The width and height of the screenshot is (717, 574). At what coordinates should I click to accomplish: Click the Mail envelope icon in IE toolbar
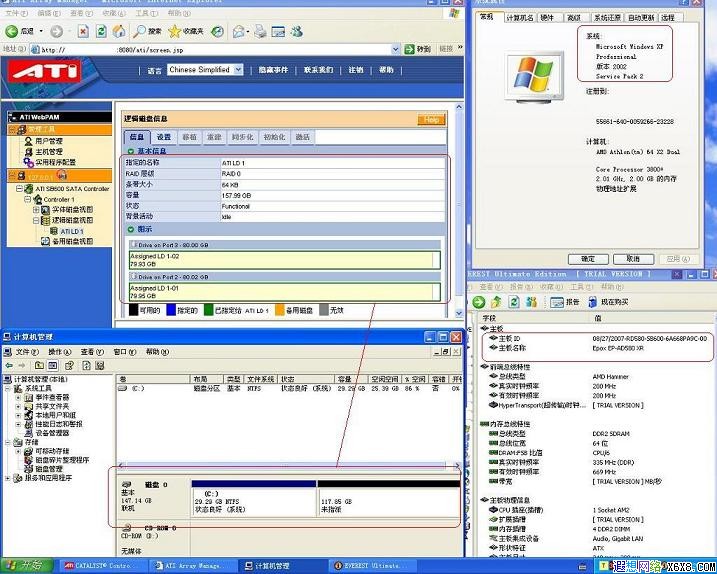pos(239,31)
